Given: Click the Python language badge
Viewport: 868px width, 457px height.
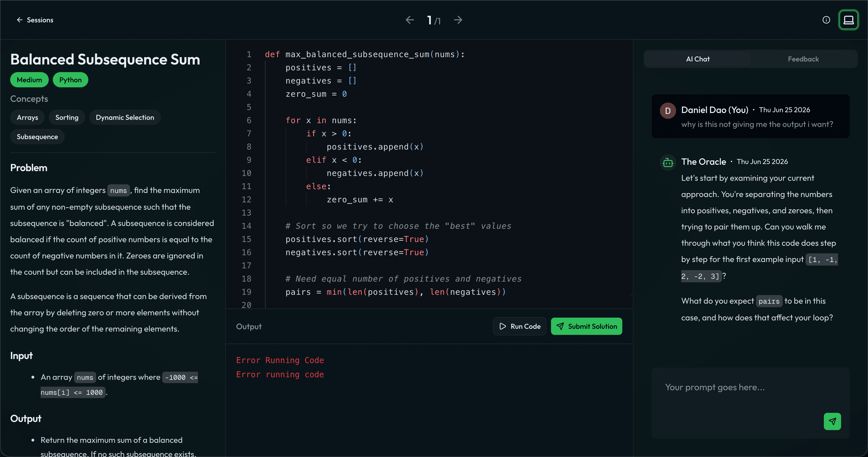Looking at the screenshot, I should [x=70, y=80].
